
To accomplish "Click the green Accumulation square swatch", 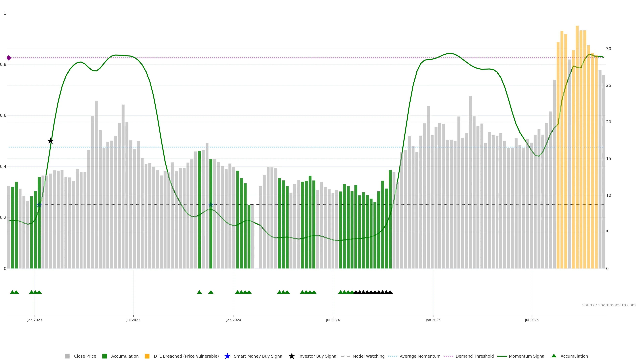I will point(104,356).
